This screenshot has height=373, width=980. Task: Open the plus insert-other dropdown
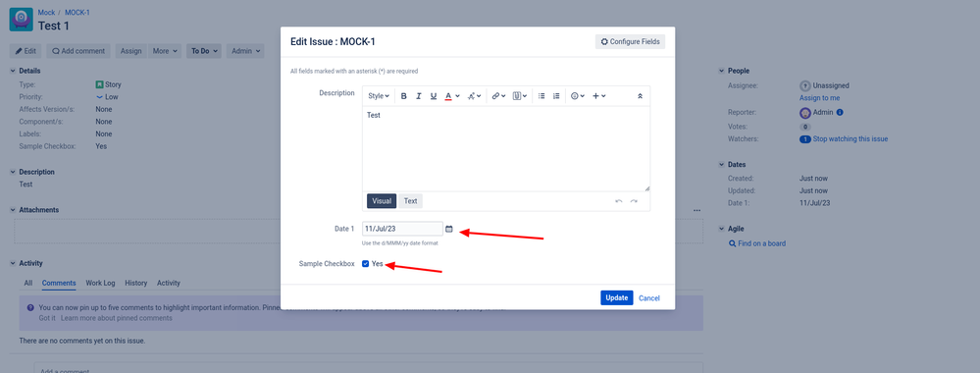(x=598, y=96)
